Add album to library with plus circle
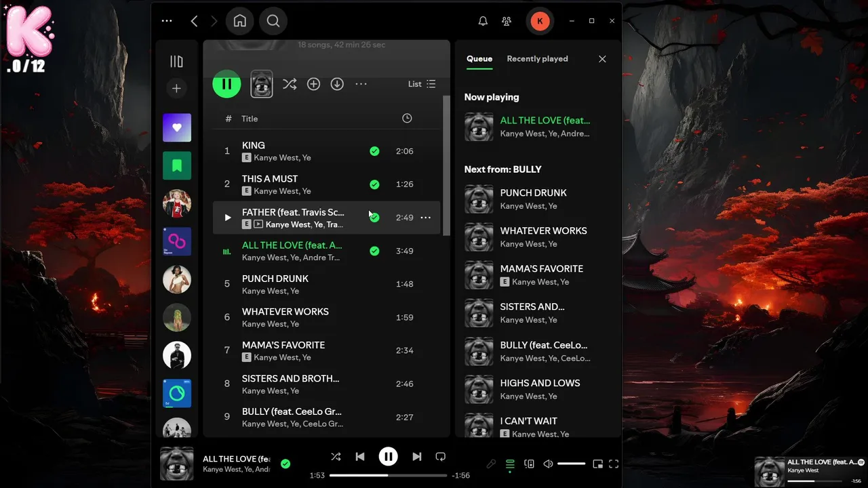The width and height of the screenshot is (868, 488). pyautogui.click(x=313, y=84)
